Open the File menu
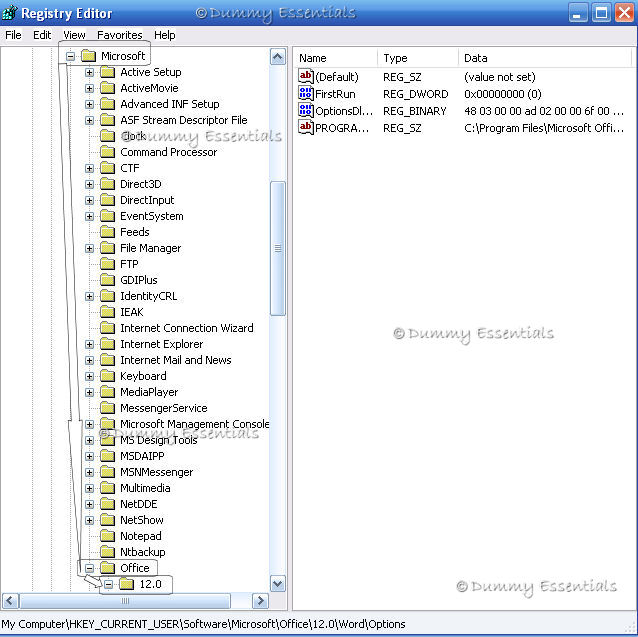Viewport: 638px width, 637px height. (x=13, y=35)
